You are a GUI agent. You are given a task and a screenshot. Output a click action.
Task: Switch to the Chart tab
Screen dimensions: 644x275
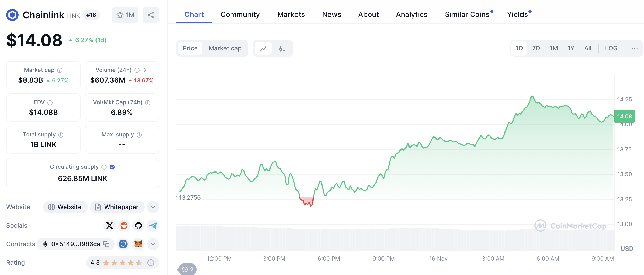pos(194,14)
